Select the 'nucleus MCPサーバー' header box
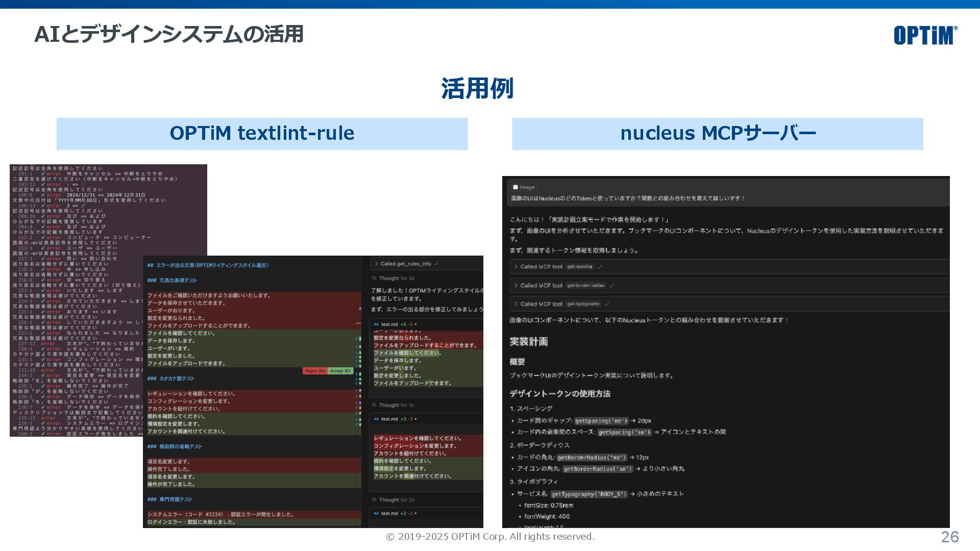Image resolution: width=980 pixels, height=551 pixels. point(717,134)
